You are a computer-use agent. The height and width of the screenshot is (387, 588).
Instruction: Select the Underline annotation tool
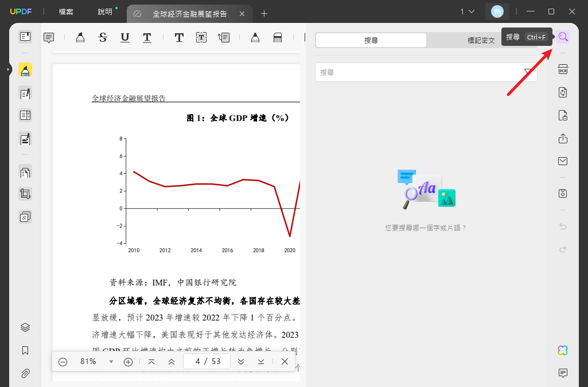coord(124,37)
